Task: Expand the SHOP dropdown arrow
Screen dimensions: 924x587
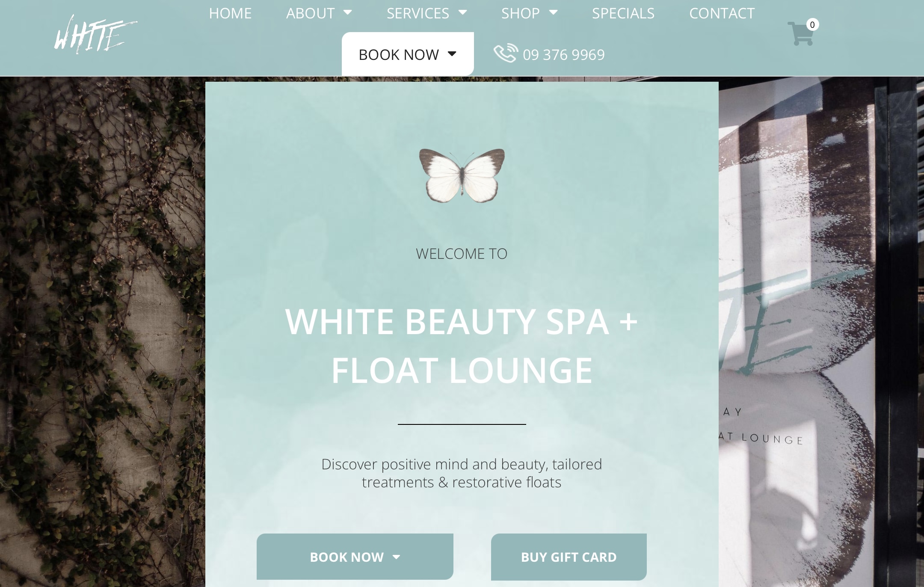Action: 553,12
